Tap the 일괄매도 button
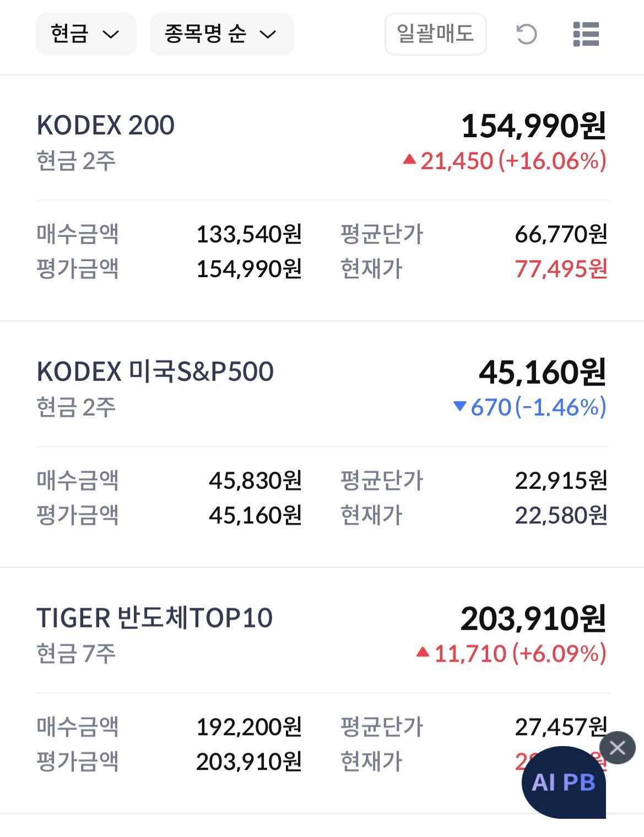Screen dimensions: 644x837 pyautogui.click(x=435, y=34)
